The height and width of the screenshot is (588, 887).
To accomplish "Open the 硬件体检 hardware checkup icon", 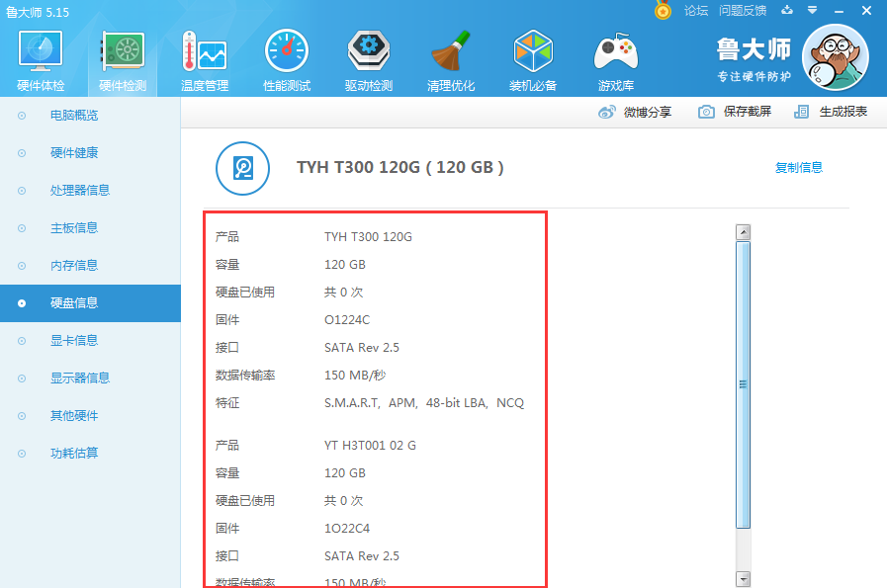I will (x=41, y=60).
